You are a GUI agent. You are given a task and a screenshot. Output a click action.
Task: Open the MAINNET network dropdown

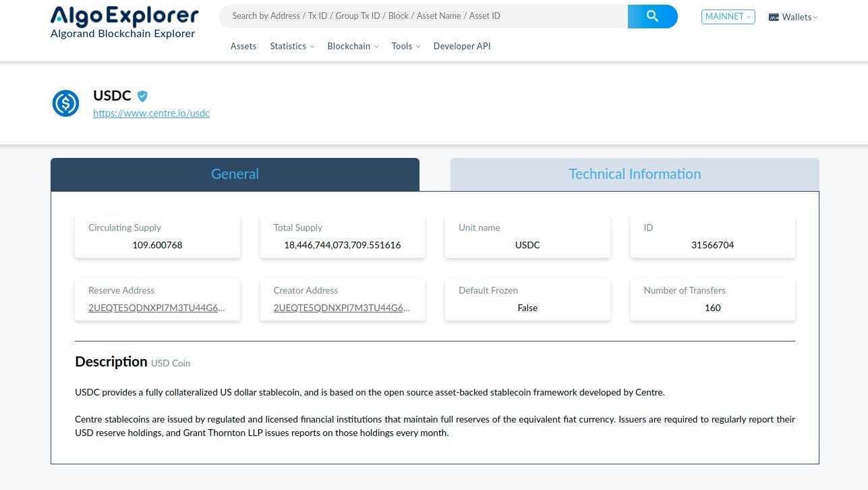(728, 17)
